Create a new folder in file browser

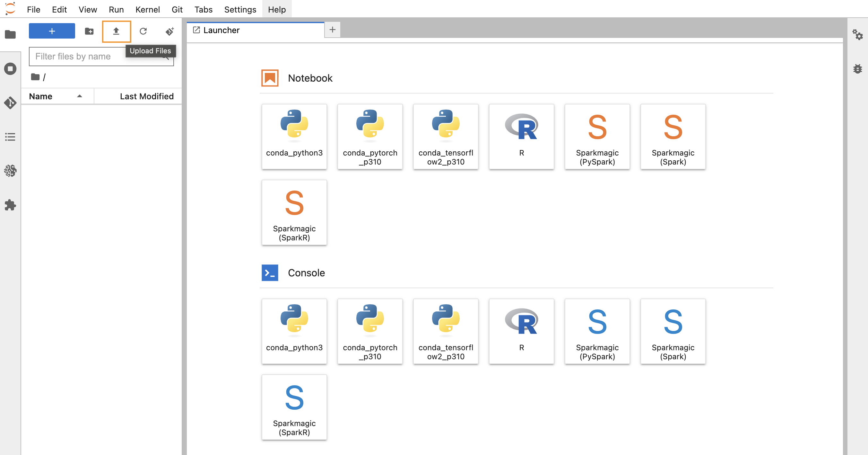click(89, 31)
